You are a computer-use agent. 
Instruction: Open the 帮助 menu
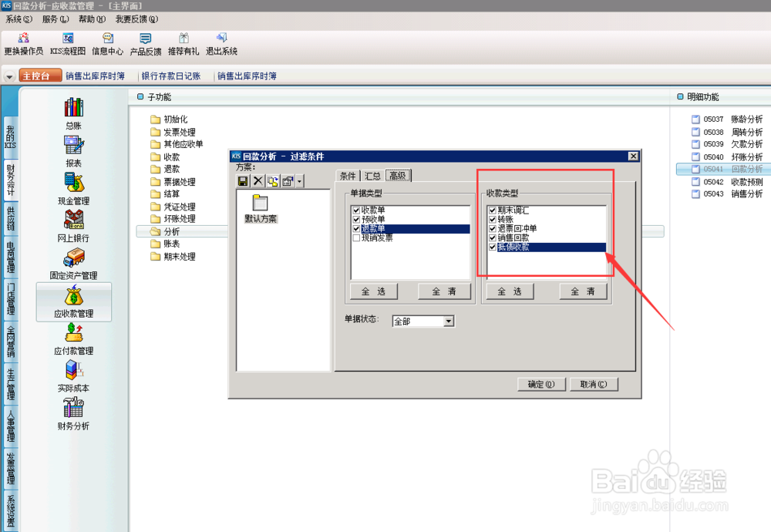click(x=92, y=19)
